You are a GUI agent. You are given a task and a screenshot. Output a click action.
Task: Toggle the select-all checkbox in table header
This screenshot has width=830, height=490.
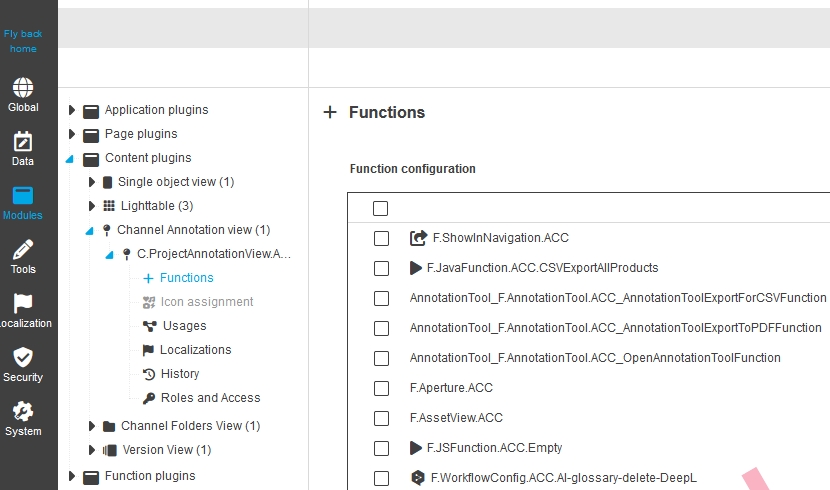(381, 208)
